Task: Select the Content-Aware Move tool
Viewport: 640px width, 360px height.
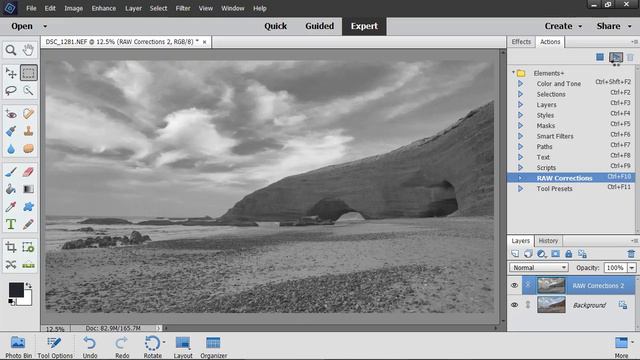Action: [11, 265]
